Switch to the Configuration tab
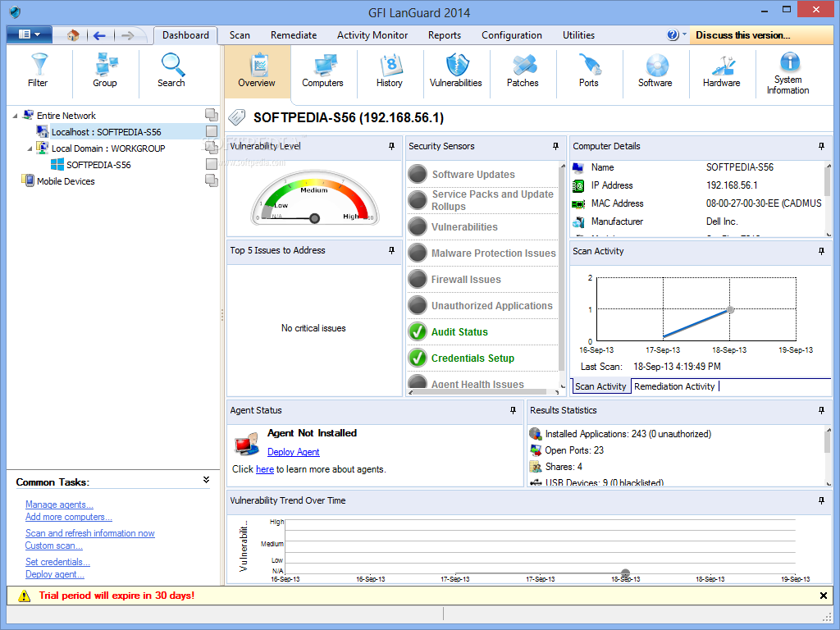Viewport: 840px width, 630px height. point(512,35)
